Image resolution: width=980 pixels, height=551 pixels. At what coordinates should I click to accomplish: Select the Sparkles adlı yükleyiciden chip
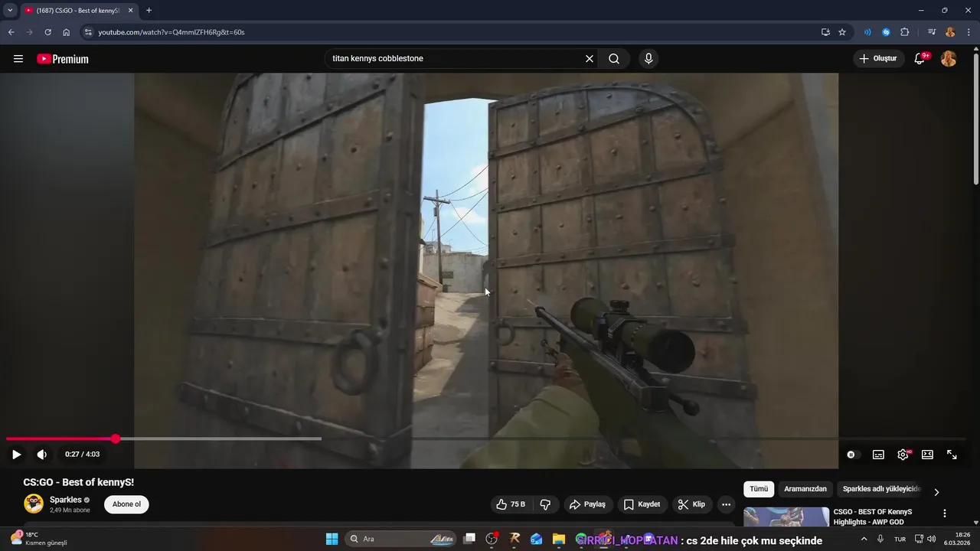881,489
